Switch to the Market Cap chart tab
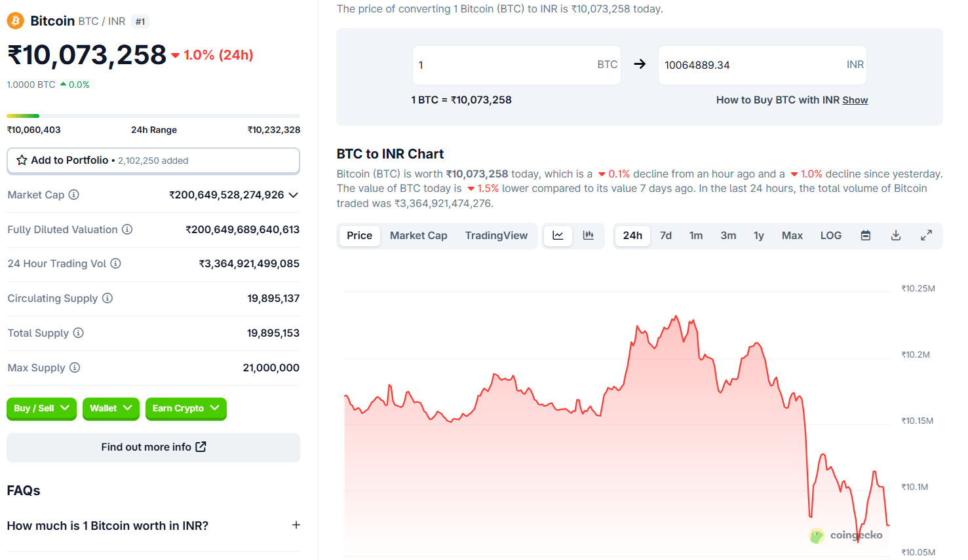The image size is (968, 560). coord(418,236)
